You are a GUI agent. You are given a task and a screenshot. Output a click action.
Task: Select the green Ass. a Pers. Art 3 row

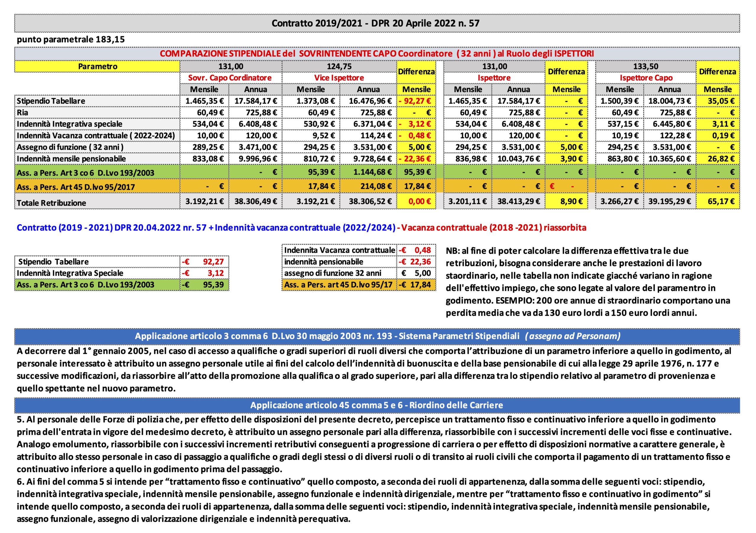[377, 172]
